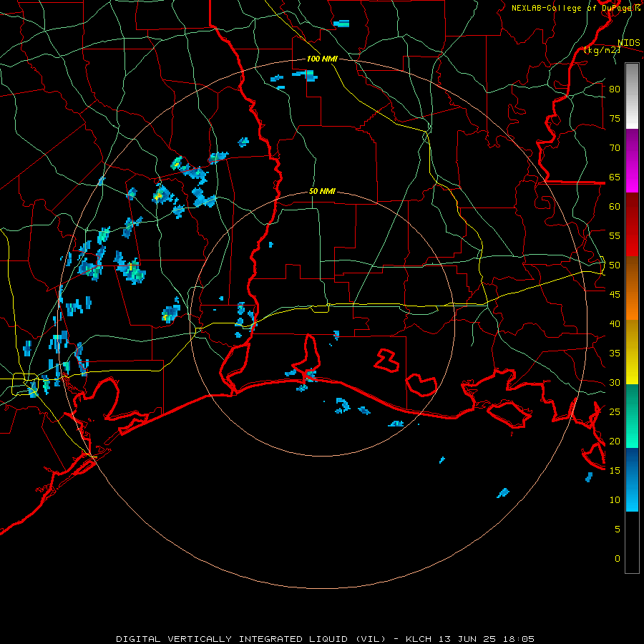Image resolution: width=644 pixels, height=644 pixels.
Task: Click the dark red segment of the color bar
Action: coord(632,225)
